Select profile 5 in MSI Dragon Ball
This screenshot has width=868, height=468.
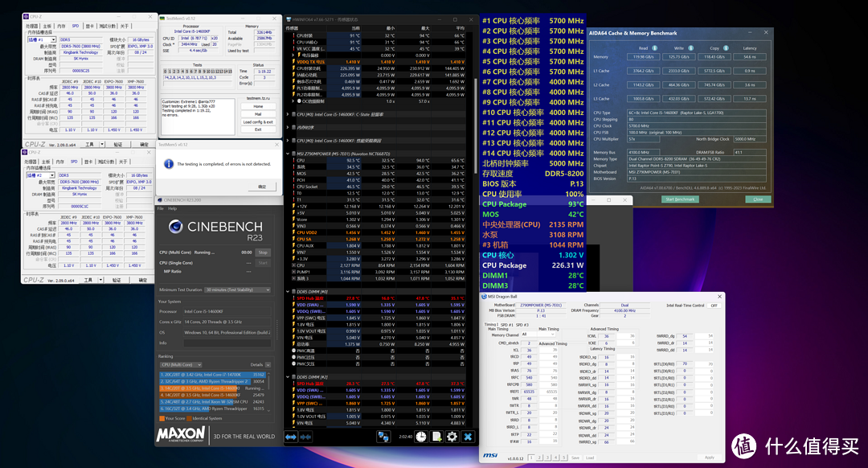pos(565,458)
